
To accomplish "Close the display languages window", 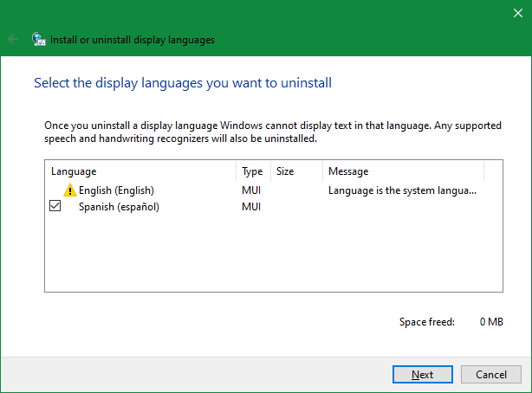I will [518, 13].
